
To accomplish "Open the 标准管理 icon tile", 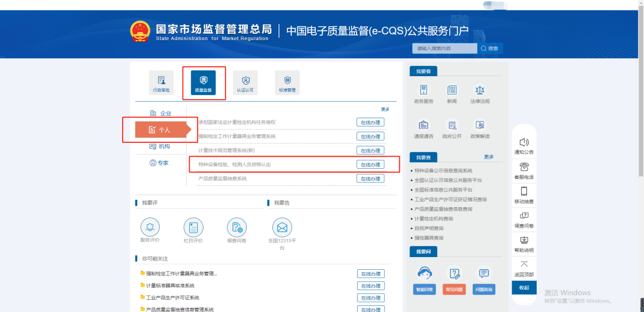I will (x=287, y=83).
